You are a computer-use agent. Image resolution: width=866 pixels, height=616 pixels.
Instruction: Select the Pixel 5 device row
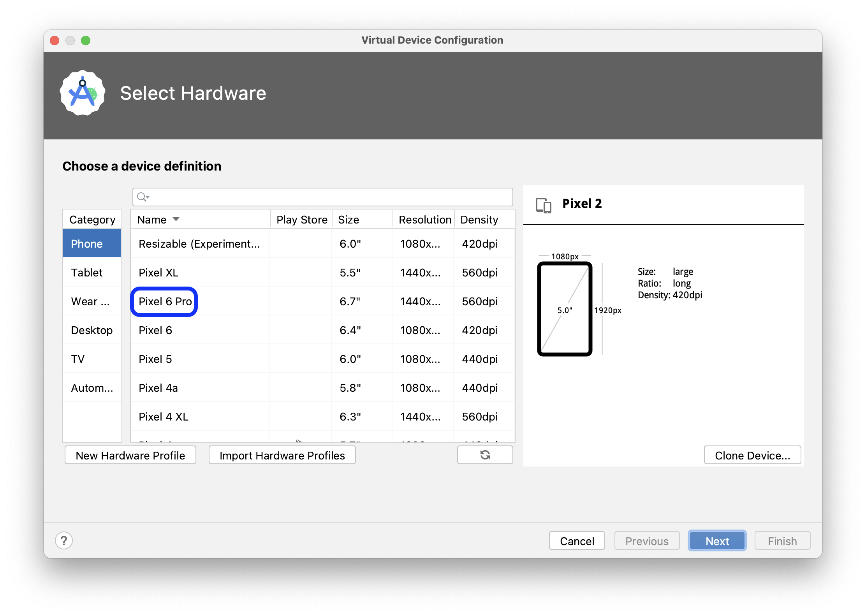coord(323,359)
